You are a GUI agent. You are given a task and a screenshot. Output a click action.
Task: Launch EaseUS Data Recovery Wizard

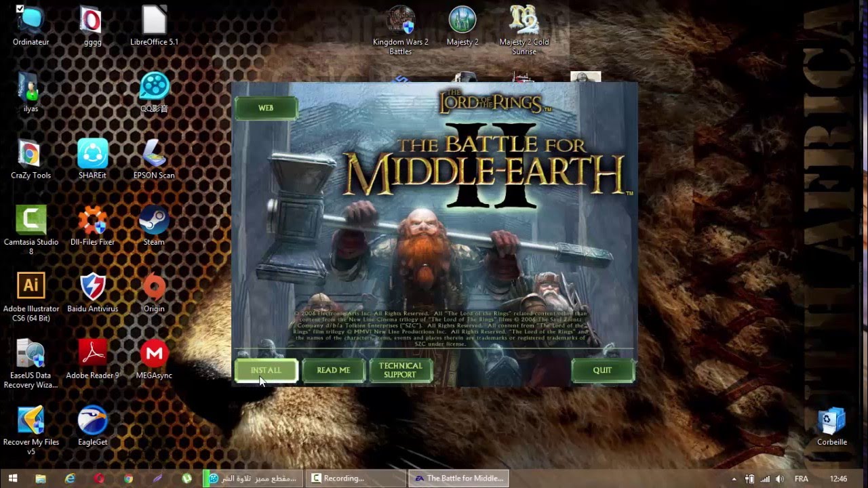31,363
